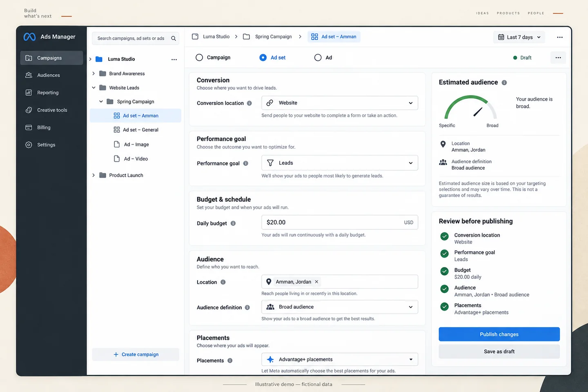Select the Ad set radio button
Viewport: 588px width, 392px height.
tap(263, 58)
